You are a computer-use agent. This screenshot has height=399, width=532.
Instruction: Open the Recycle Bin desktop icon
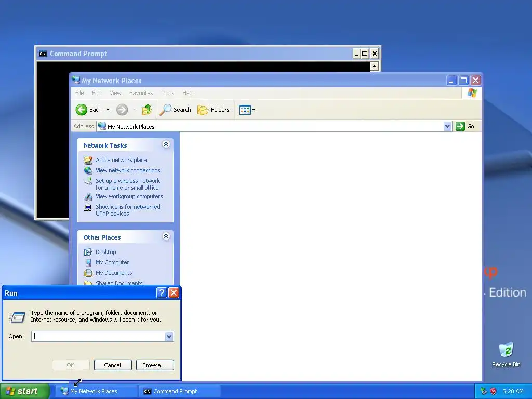click(x=506, y=351)
